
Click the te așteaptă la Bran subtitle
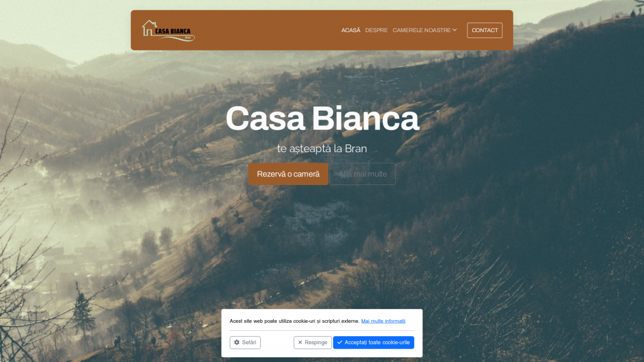point(322,149)
